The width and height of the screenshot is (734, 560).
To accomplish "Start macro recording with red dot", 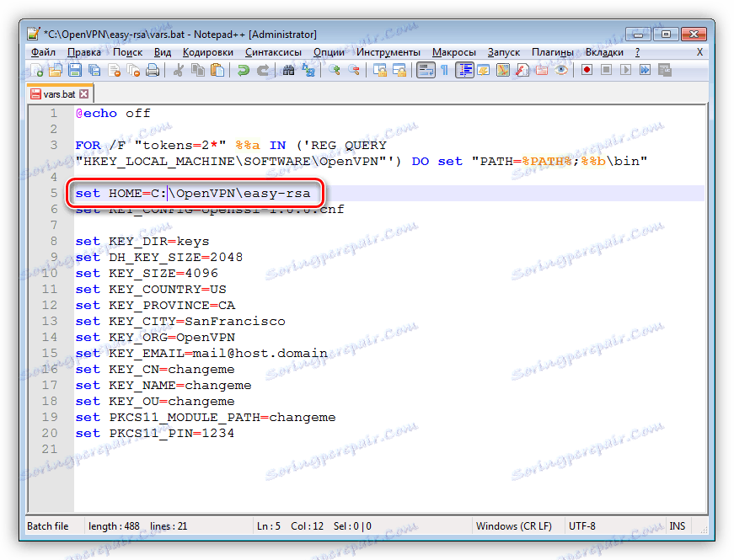I will coord(587,71).
